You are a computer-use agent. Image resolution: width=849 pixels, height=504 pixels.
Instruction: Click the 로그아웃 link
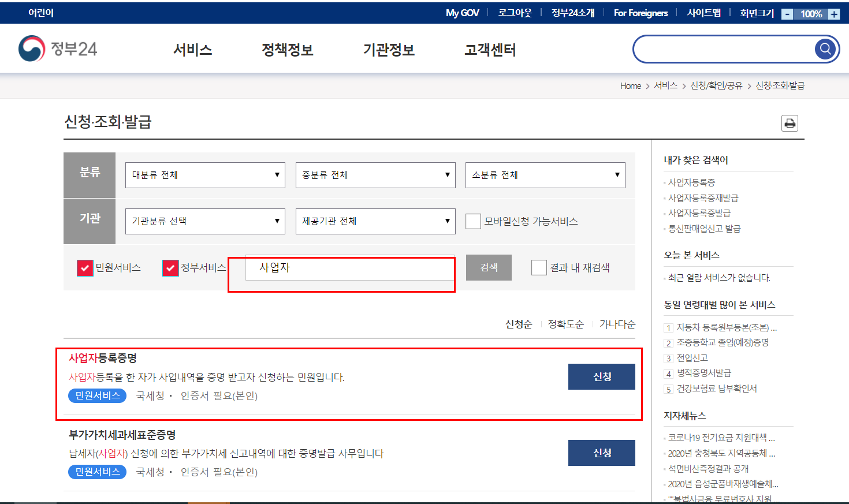tap(515, 13)
